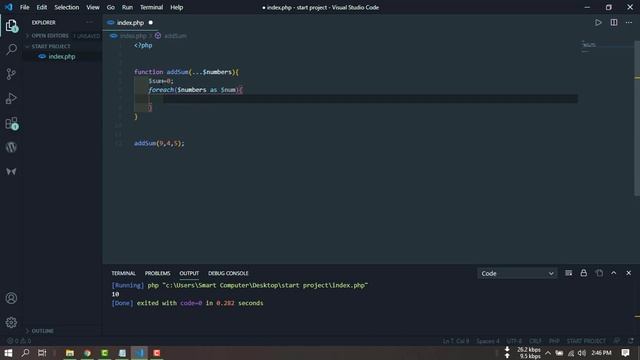
Task: Open the butterfly-shaped extension icon in activity bar
Action: click(x=11, y=171)
